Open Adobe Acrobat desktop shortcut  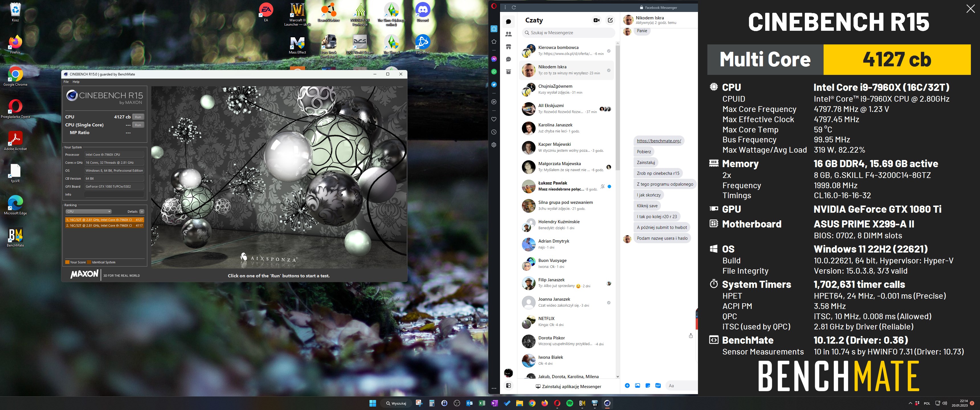coord(15,141)
